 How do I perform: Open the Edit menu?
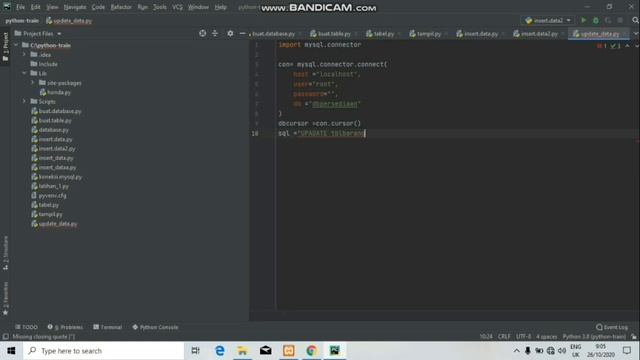tap(36, 7)
